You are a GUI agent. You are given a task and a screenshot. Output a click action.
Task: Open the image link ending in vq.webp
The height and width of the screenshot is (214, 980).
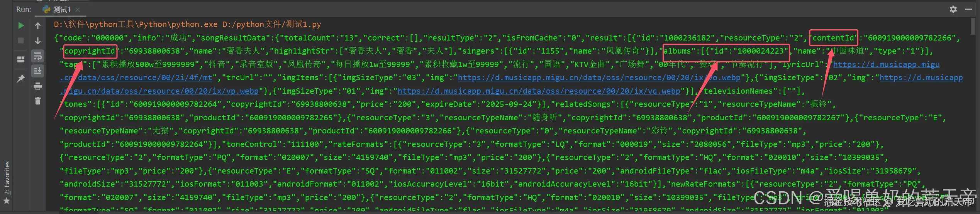[539, 91]
